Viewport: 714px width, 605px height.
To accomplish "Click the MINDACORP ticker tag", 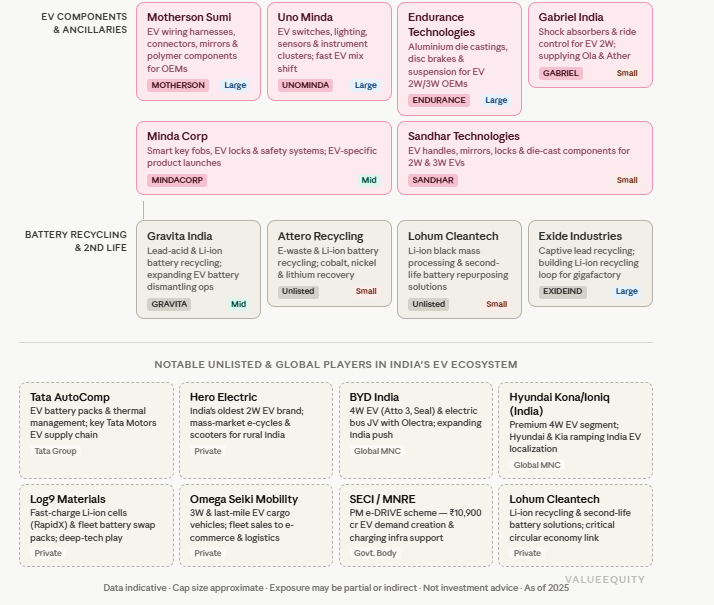I will (177, 180).
